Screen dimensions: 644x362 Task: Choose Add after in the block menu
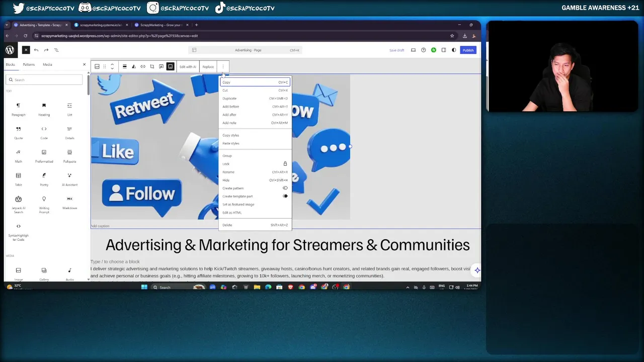[255, 115]
